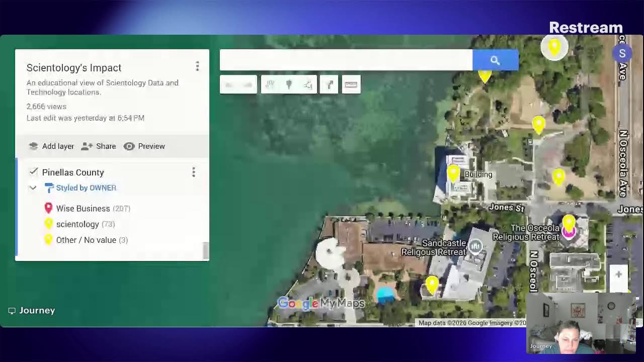Click the blue search magnifier button
Screen dimensions: 644x362
click(495, 60)
